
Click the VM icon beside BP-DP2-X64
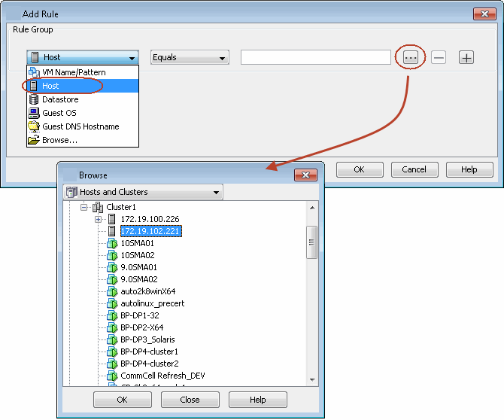pos(112,327)
